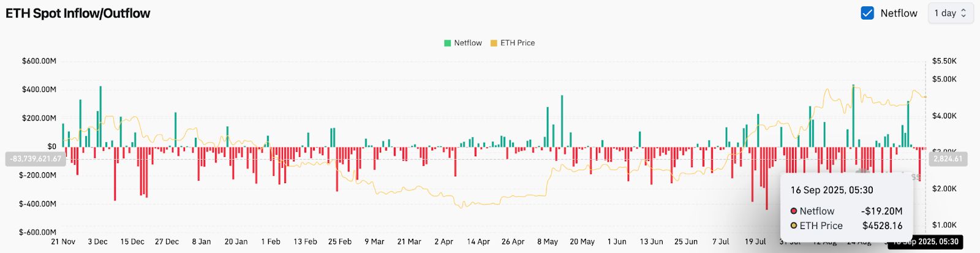Image resolution: width=980 pixels, height=253 pixels.
Task: Uncheck the Netflow checkbox
Action: pos(867,13)
